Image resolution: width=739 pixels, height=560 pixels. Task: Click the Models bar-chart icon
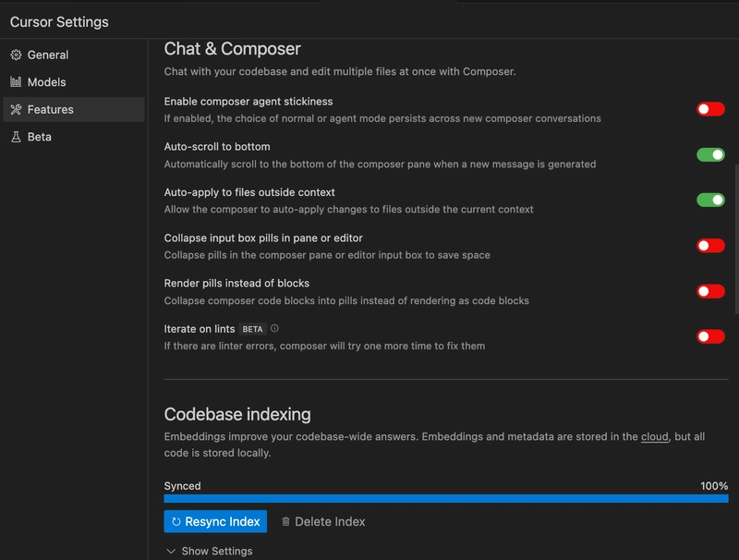(16, 81)
